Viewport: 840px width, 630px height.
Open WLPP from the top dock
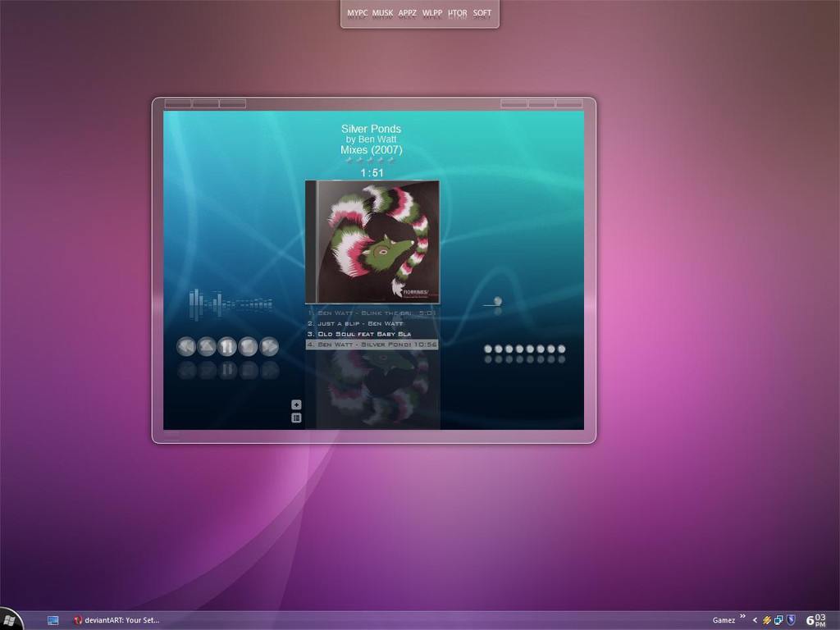[x=432, y=13]
